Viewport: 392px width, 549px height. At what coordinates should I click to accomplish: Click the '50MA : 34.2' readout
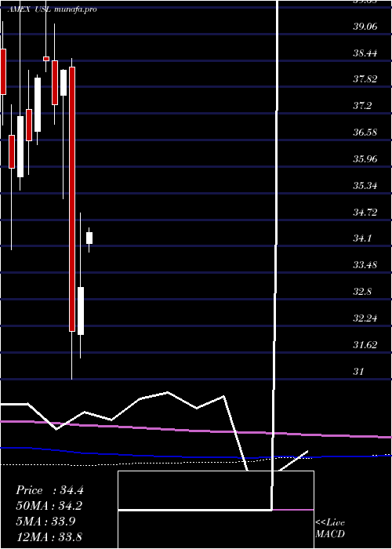[x=49, y=506]
